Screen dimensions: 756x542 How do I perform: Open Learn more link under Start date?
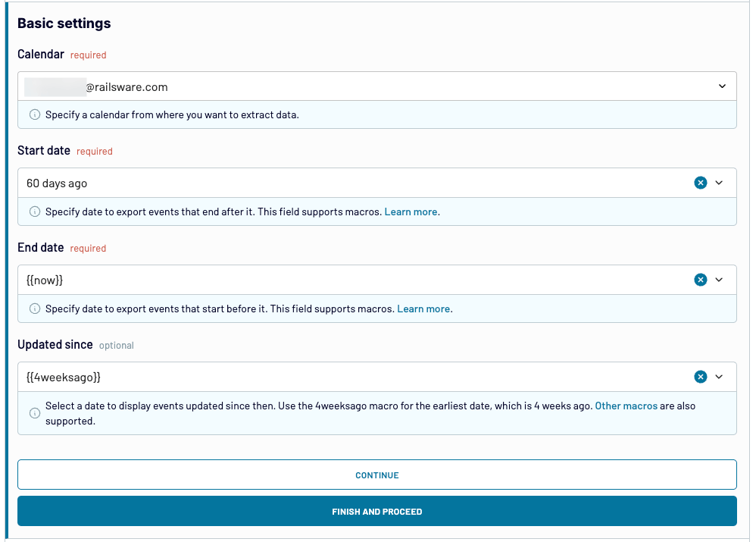pyautogui.click(x=411, y=212)
